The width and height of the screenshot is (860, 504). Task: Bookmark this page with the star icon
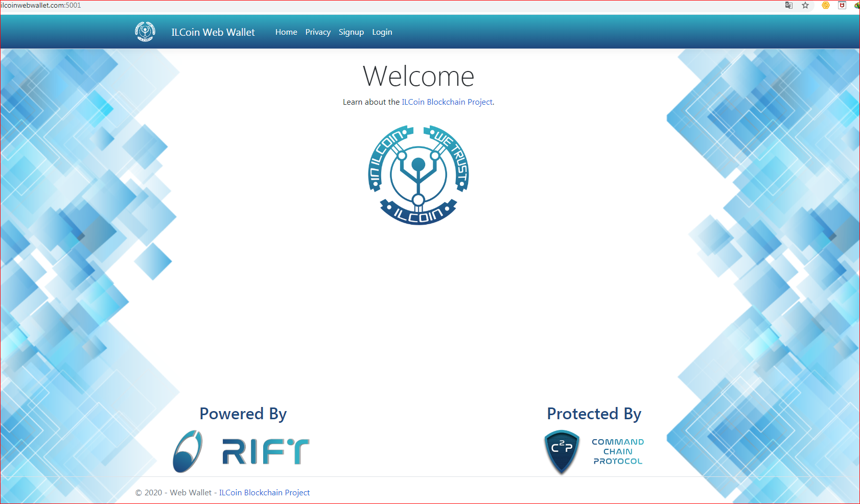pyautogui.click(x=805, y=5)
